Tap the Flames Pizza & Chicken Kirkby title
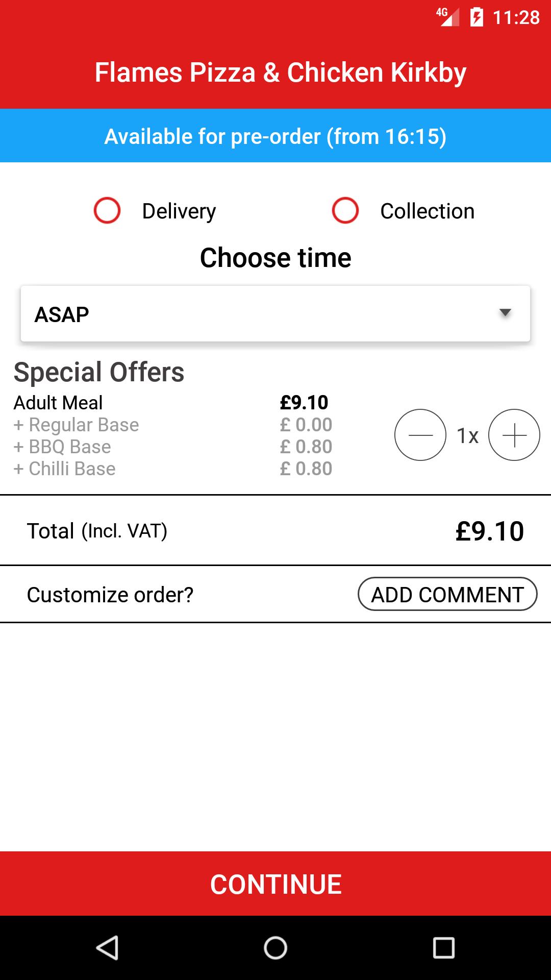The width and height of the screenshot is (551, 980). click(280, 72)
